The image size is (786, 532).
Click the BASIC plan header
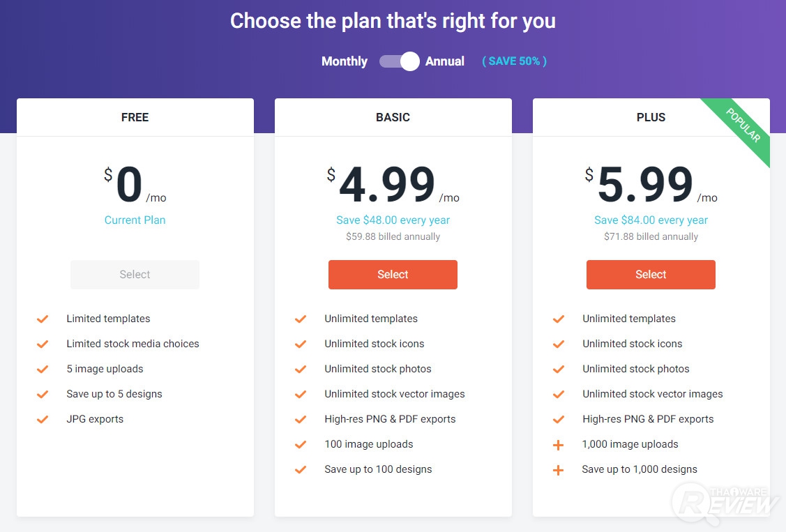(393, 117)
